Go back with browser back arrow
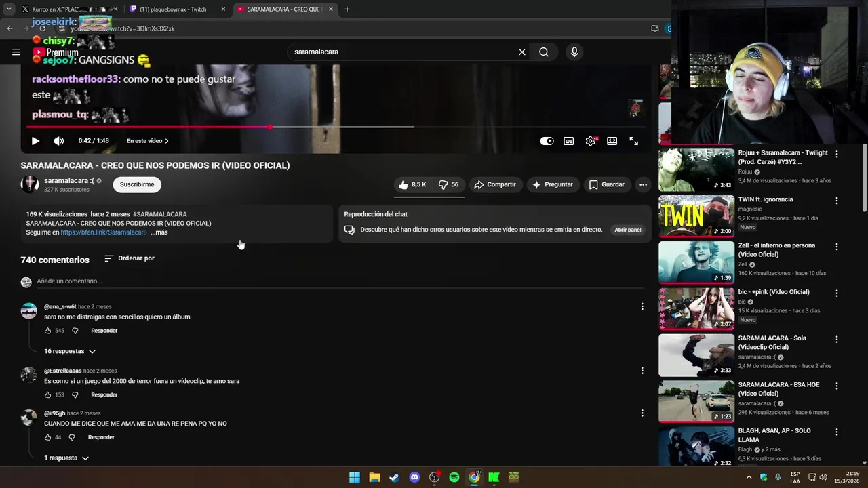868x488 pixels. coord(9,28)
